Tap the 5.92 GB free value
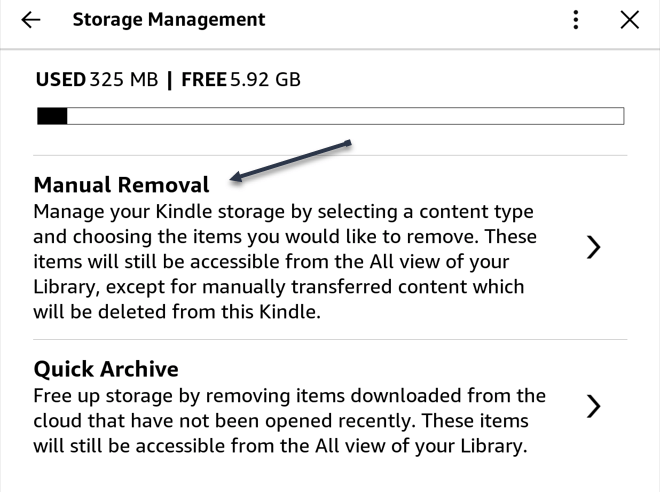Screen dimensions: 660x492 pyautogui.click(x=264, y=79)
